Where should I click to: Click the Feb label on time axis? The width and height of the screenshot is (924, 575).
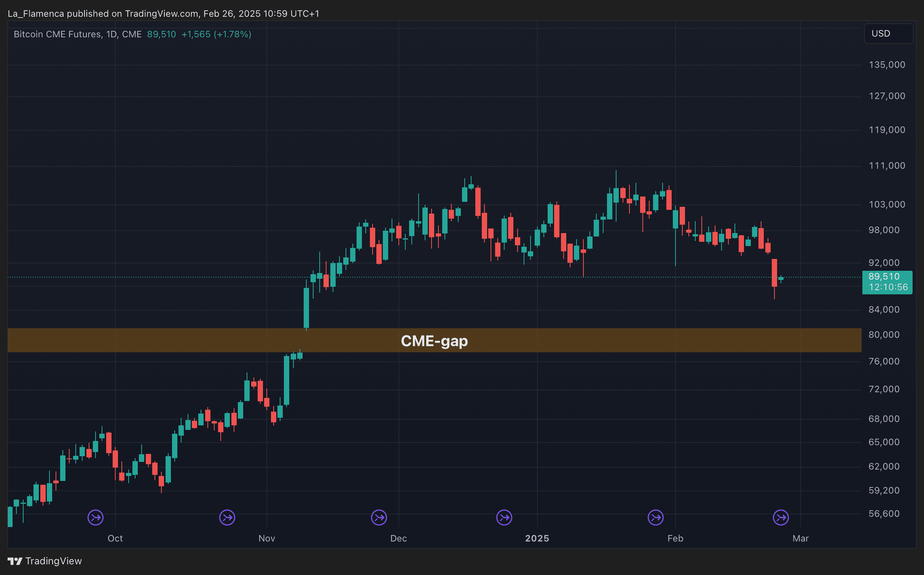click(675, 538)
